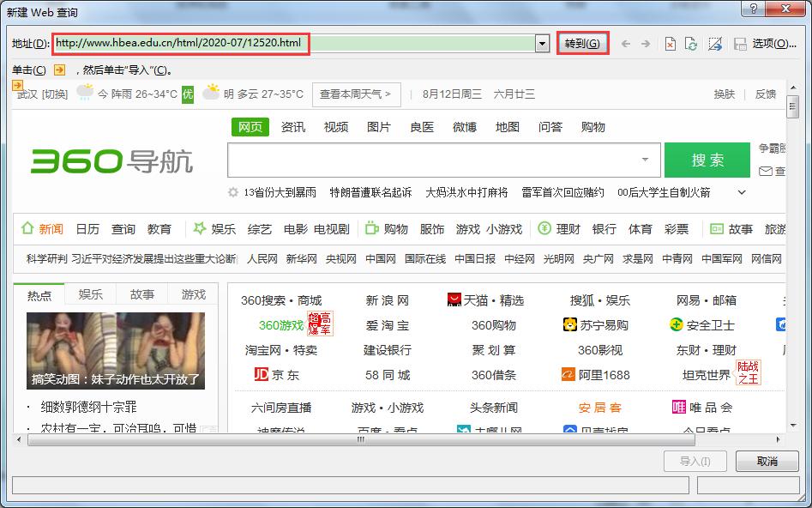Expand more trending headlines with the chevron
This screenshot has height=508, width=812.
pos(740,193)
